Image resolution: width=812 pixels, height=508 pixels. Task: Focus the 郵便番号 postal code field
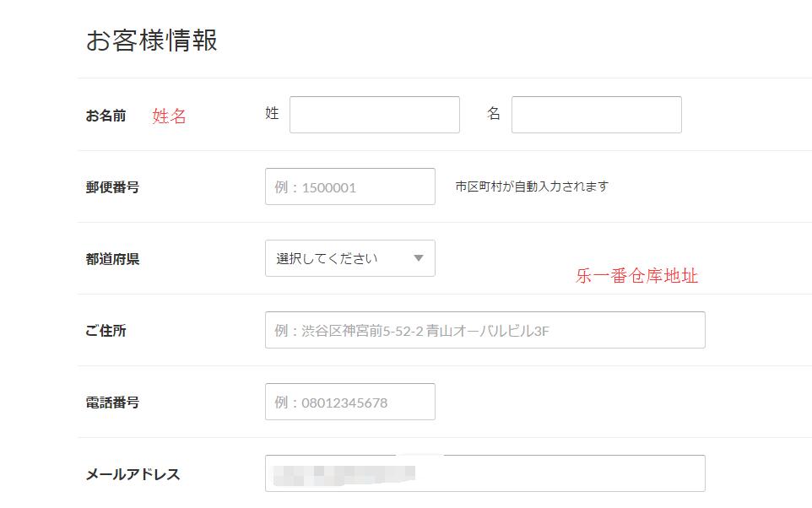click(349, 186)
